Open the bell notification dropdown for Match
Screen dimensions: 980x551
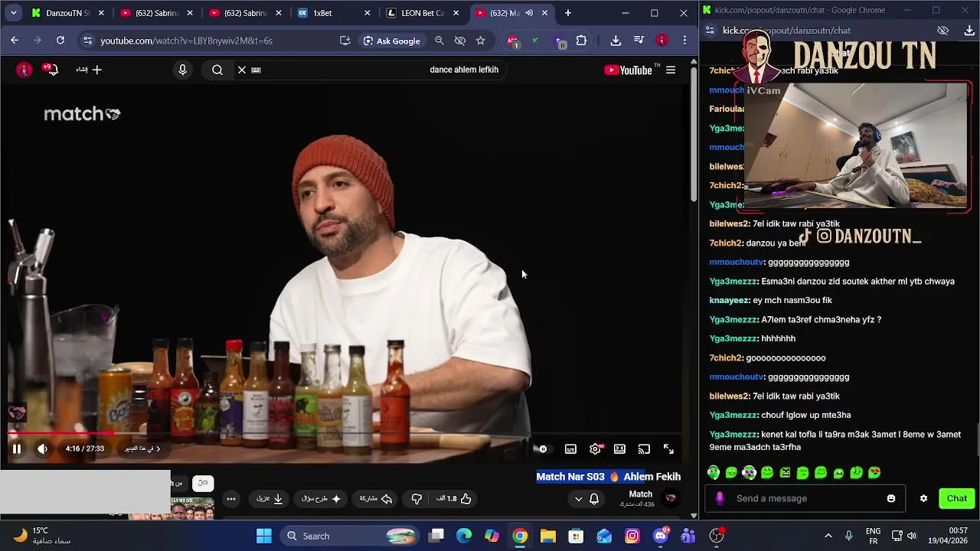coord(586,499)
